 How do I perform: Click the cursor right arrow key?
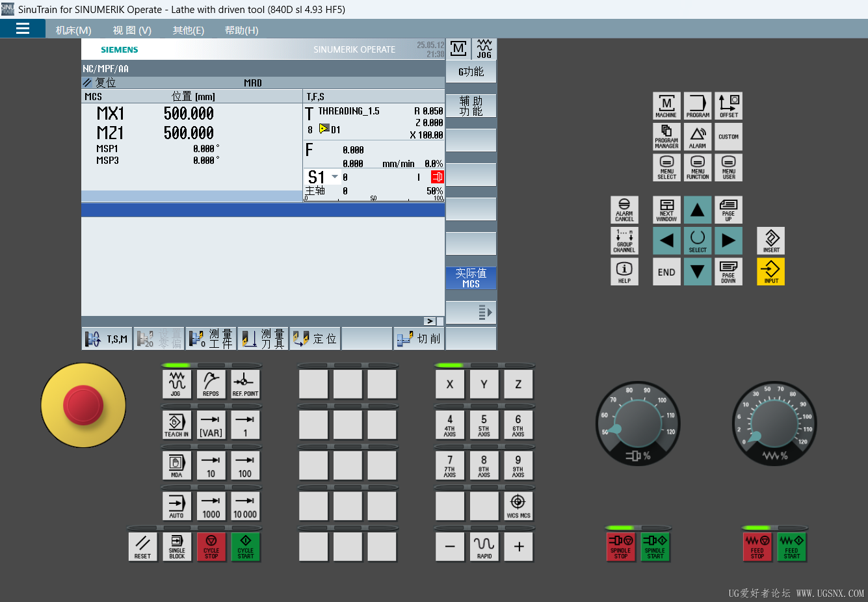click(x=729, y=241)
